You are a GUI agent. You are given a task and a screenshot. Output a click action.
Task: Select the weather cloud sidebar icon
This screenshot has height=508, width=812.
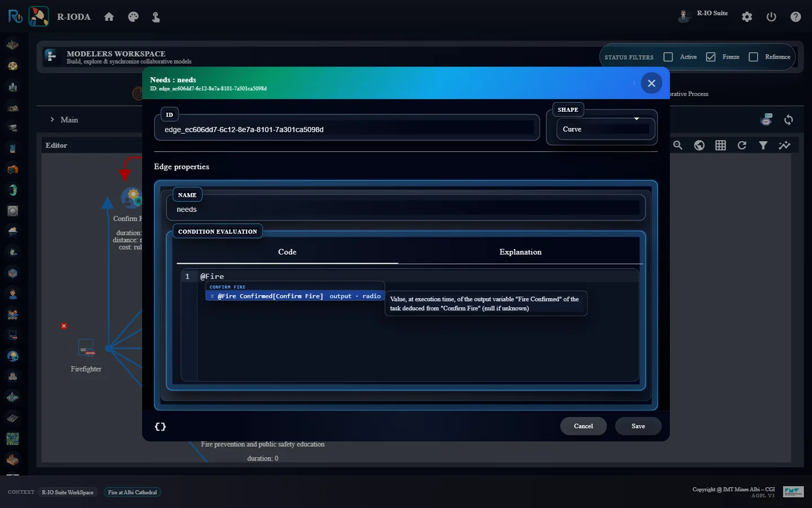coord(12,231)
